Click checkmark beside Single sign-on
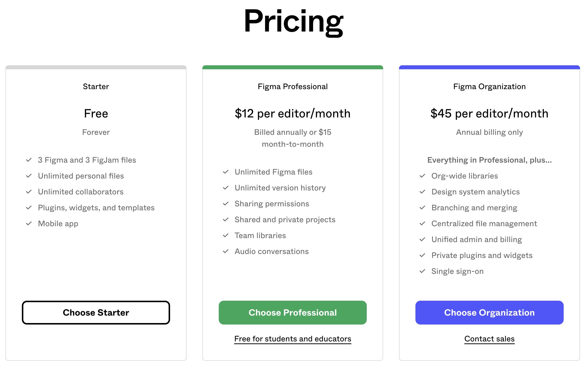The image size is (588, 365). click(x=422, y=271)
